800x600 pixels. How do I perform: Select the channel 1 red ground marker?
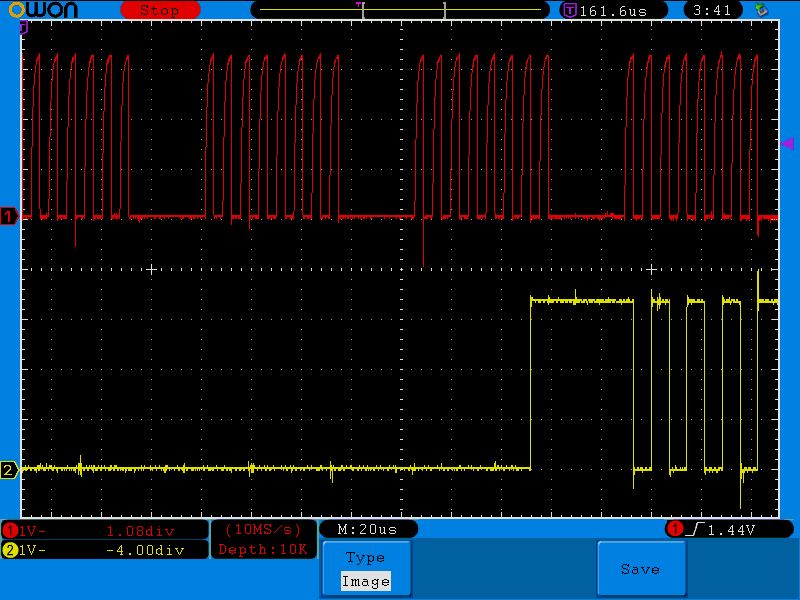[9, 216]
